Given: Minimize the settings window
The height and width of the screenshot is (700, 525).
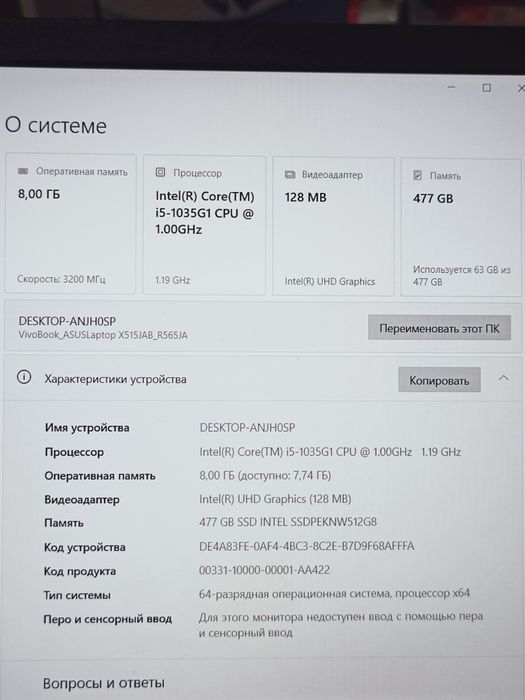Looking at the screenshot, I should click(451, 87).
